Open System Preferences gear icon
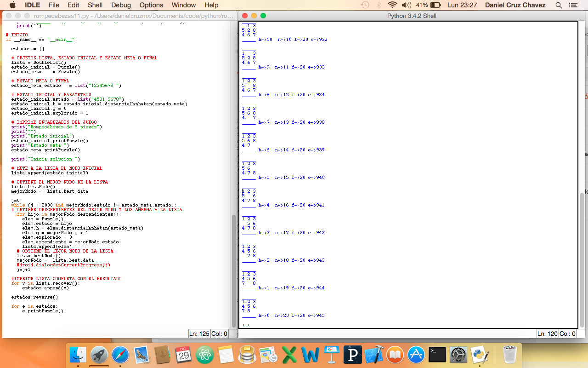 (458, 355)
